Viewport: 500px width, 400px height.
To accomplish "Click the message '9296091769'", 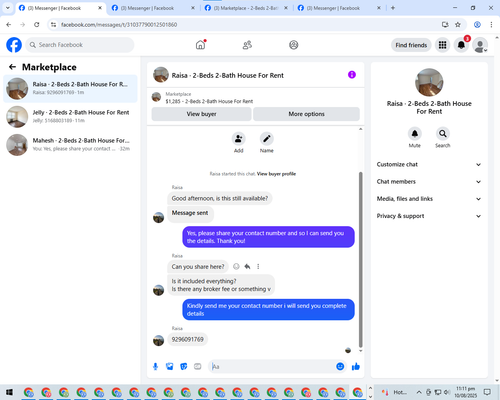I will (x=187, y=339).
